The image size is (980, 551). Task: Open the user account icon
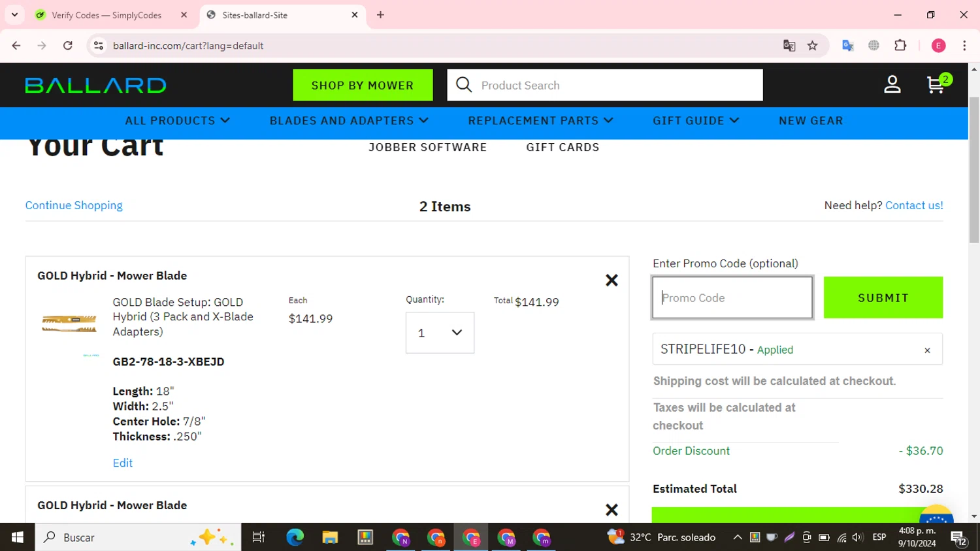pos(892,84)
